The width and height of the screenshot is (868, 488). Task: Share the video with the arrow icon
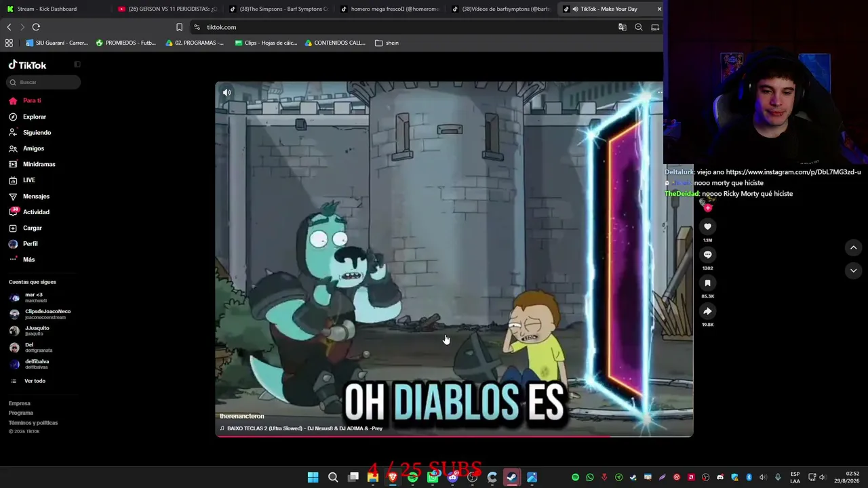pyautogui.click(x=707, y=312)
